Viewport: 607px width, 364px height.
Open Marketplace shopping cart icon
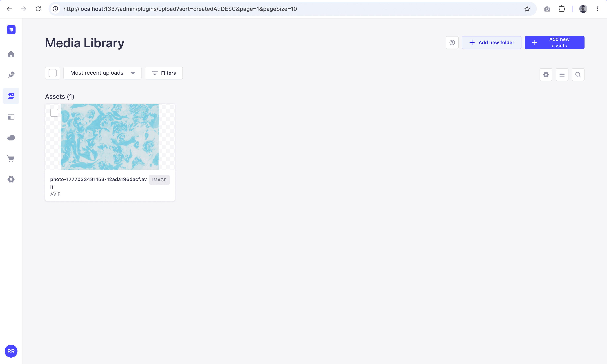pyautogui.click(x=11, y=159)
